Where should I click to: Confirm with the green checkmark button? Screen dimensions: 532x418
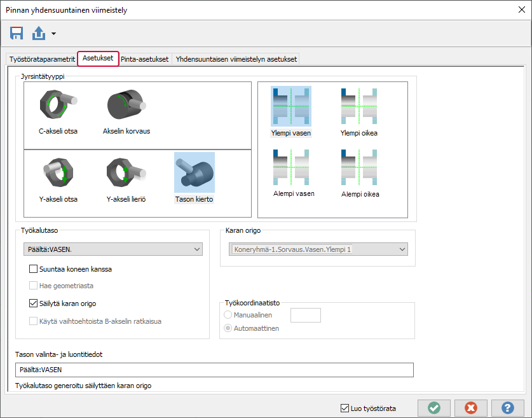434,408
